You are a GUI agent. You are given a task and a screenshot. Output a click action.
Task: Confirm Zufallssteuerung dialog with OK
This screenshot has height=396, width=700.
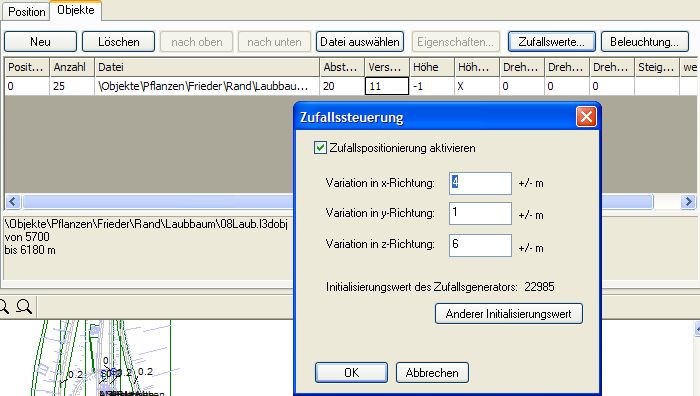pos(351,373)
